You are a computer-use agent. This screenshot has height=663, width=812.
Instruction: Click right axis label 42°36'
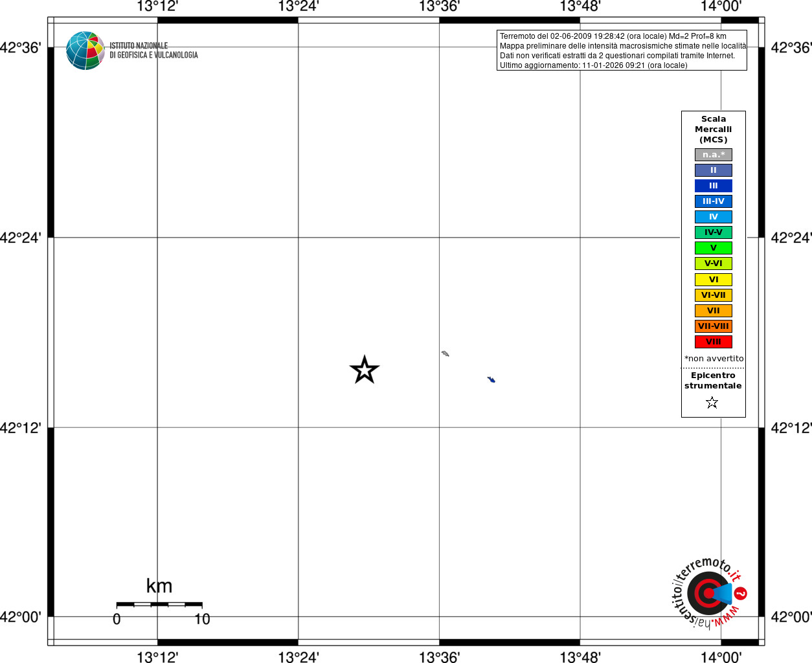791,48
